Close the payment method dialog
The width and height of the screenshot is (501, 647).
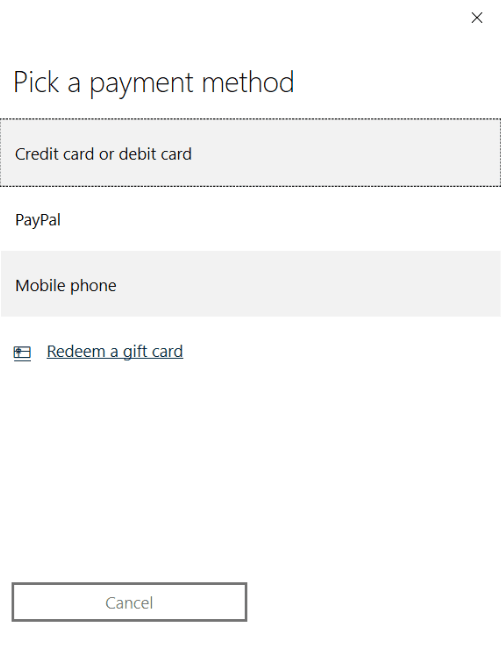(477, 18)
